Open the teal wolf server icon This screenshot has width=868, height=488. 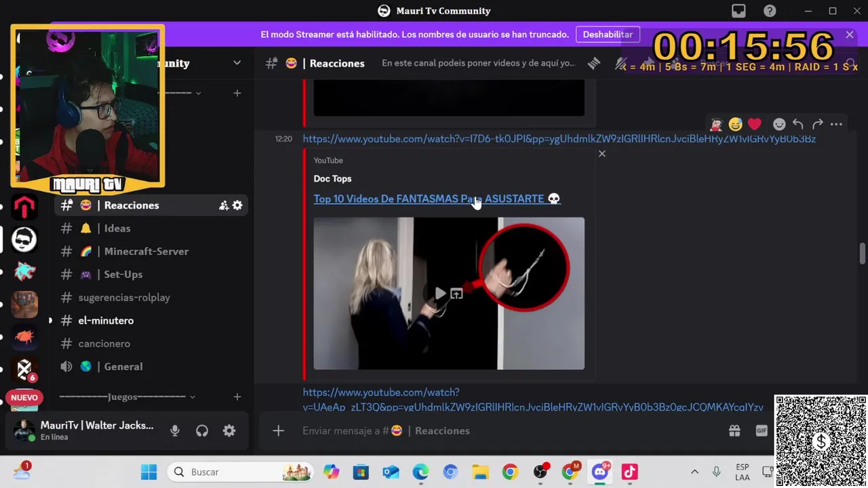point(24,272)
